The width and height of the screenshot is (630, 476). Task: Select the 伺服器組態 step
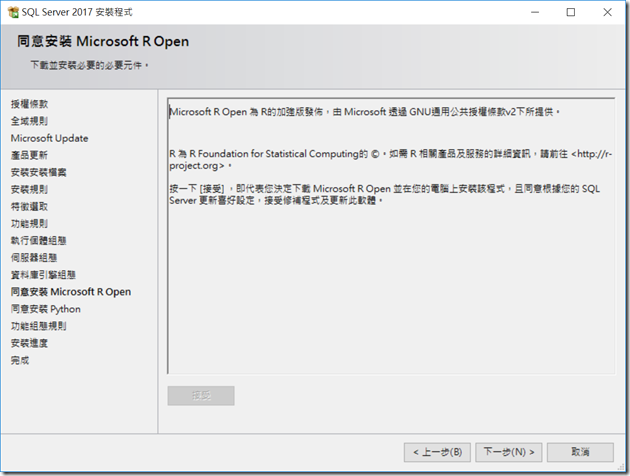34,257
